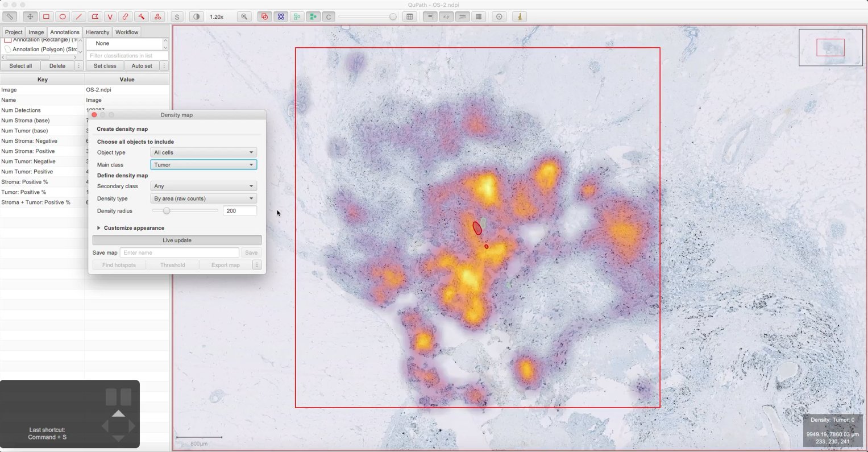This screenshot has height=452, width=868.
Task: Select the Wand tool
Action: click(x=142, y=16)
